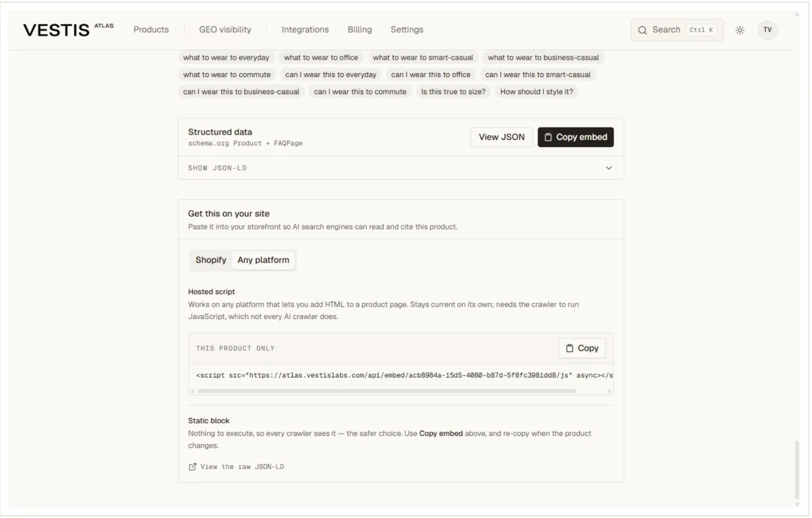812x518 pixels.
Task: Select the 'can I wear this to everyday' chip
Action: pyautogui.click(x=332, y=75)
